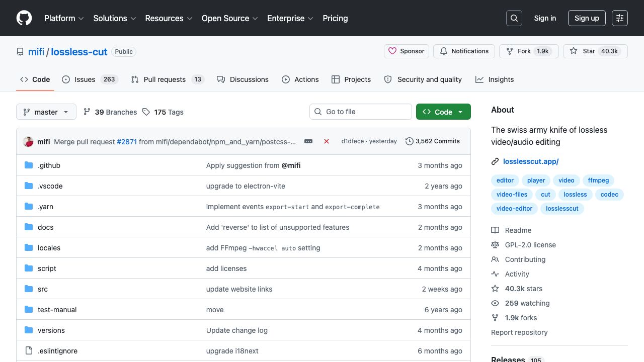This screenshot has width=644, height=362.
Task: Open the .eslintignore file name
Action: tap(57, 351)
